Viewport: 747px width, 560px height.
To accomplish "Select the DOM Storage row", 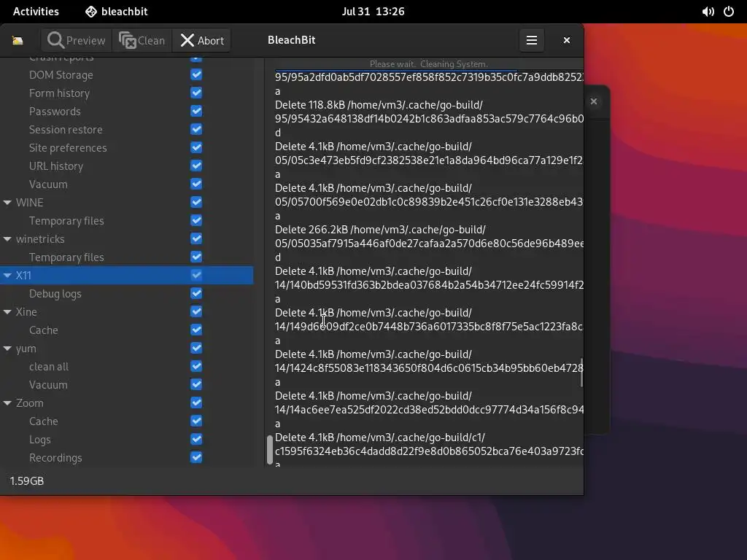I will [x=127, y=75].
